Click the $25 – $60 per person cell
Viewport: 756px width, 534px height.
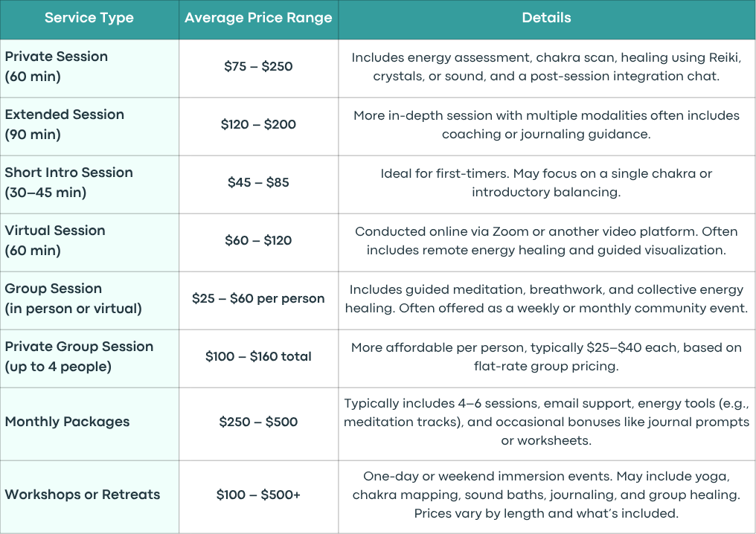click(258, 300)
